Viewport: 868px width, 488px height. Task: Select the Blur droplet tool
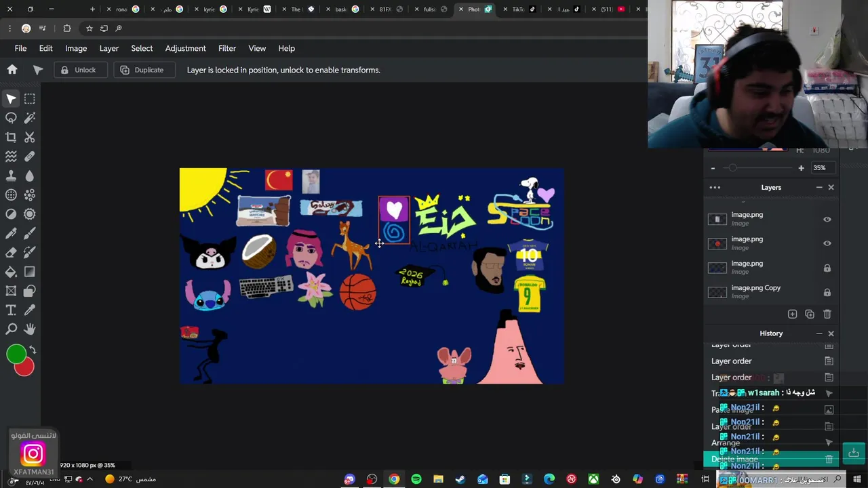(30, 176)
